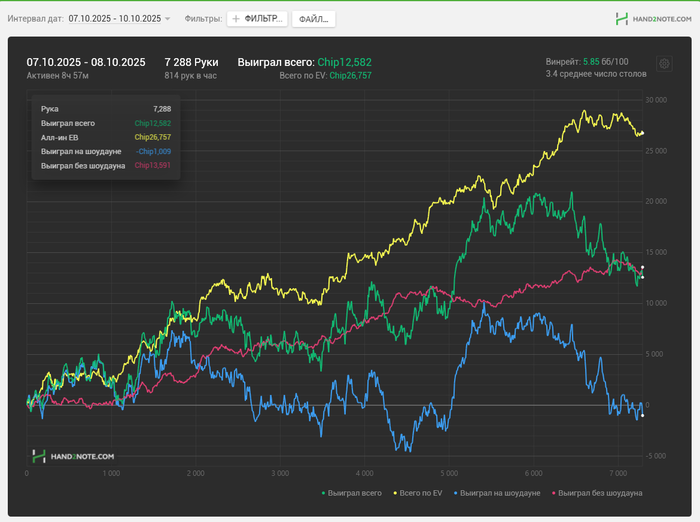Click the tooltip label Выиграл всего
The image size is (700, 522).
click(x=68, y=123)
